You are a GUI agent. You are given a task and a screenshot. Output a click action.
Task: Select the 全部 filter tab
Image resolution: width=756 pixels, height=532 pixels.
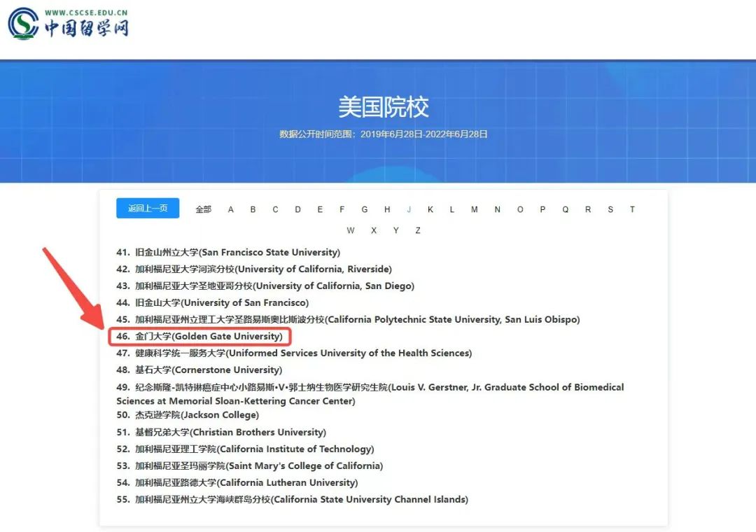(203, 209)
